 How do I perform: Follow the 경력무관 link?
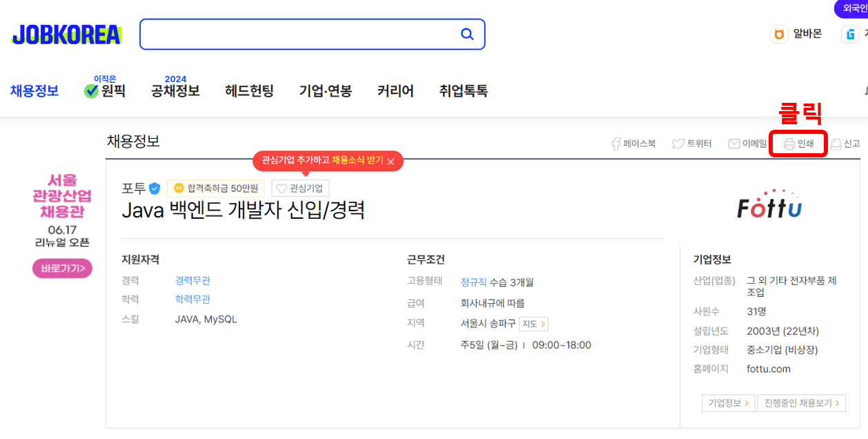(193, 280)
